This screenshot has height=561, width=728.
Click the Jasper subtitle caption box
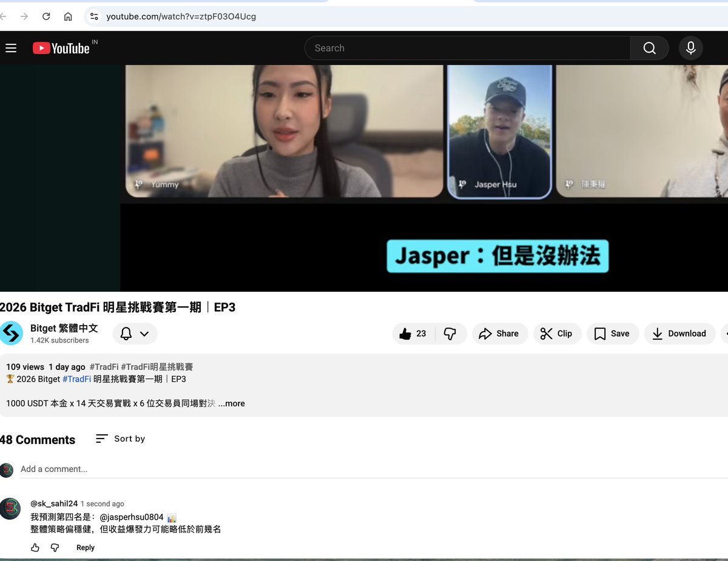coord(497,256)
